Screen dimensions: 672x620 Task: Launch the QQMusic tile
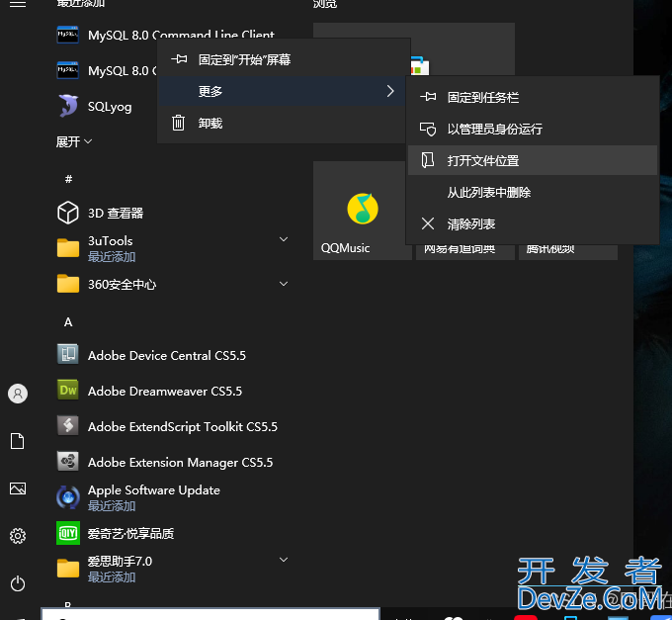point(362,211)
